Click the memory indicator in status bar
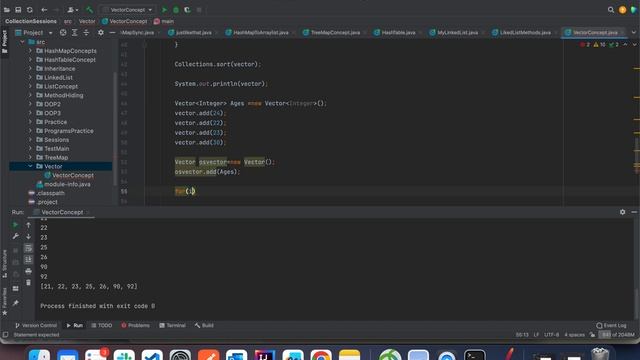 tap(616, 335)
